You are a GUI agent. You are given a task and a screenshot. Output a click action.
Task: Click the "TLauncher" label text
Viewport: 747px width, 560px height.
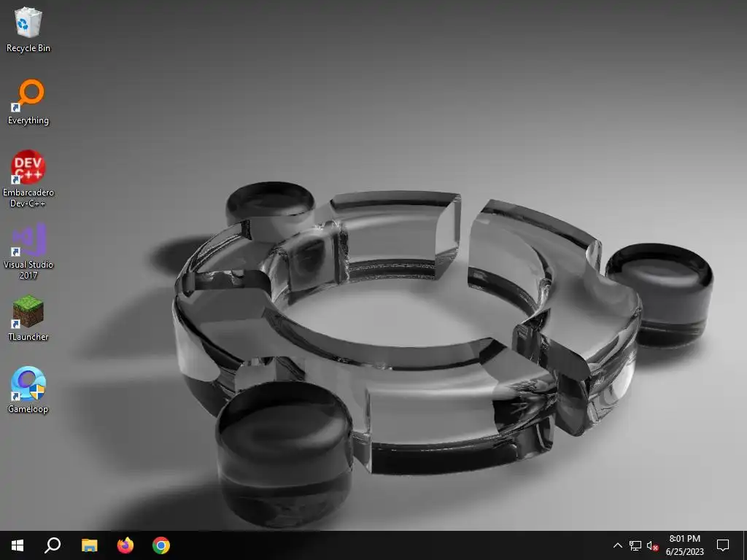click(28, 337)
